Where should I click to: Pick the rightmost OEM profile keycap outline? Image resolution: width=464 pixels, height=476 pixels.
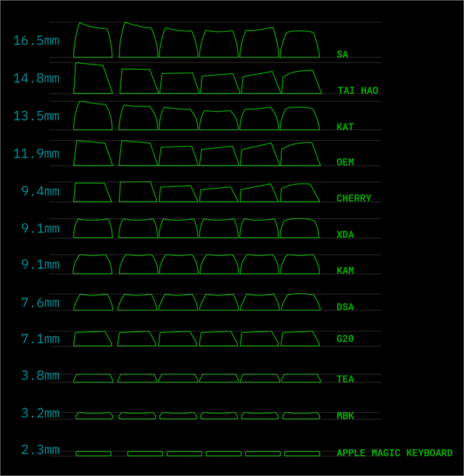300,155
